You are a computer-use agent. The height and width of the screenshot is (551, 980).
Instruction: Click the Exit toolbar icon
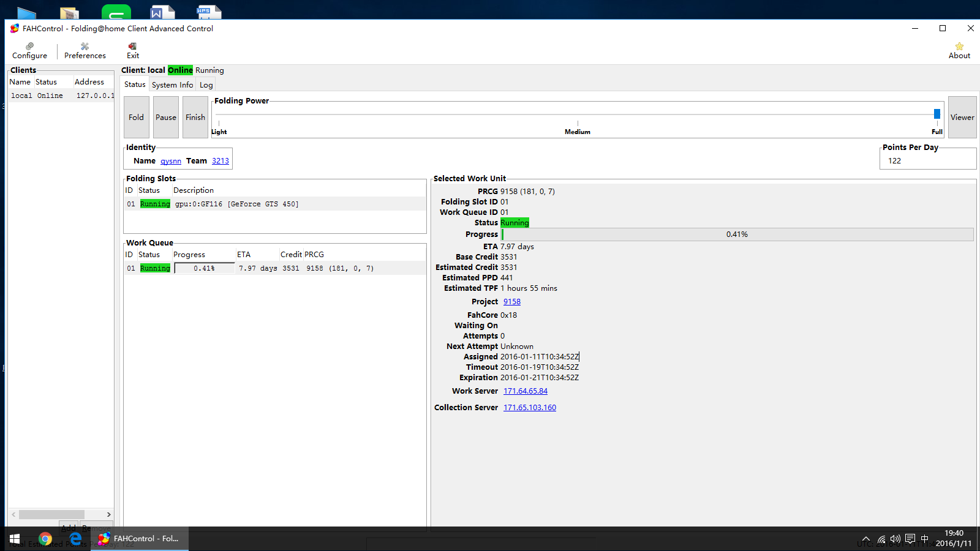132,51
